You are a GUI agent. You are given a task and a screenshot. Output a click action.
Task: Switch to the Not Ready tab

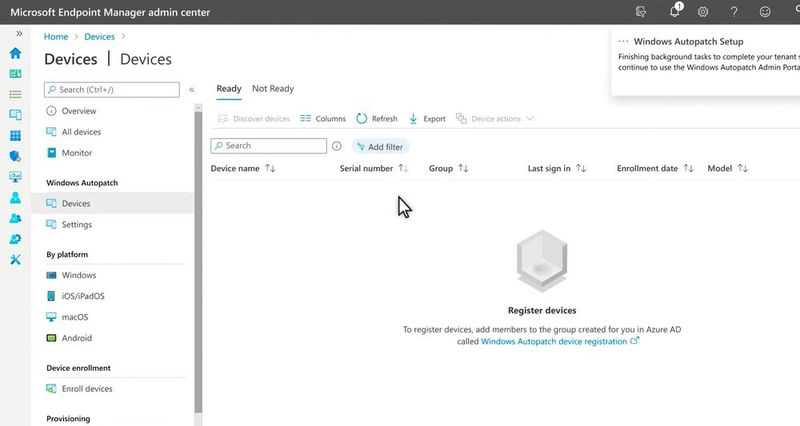273,89
